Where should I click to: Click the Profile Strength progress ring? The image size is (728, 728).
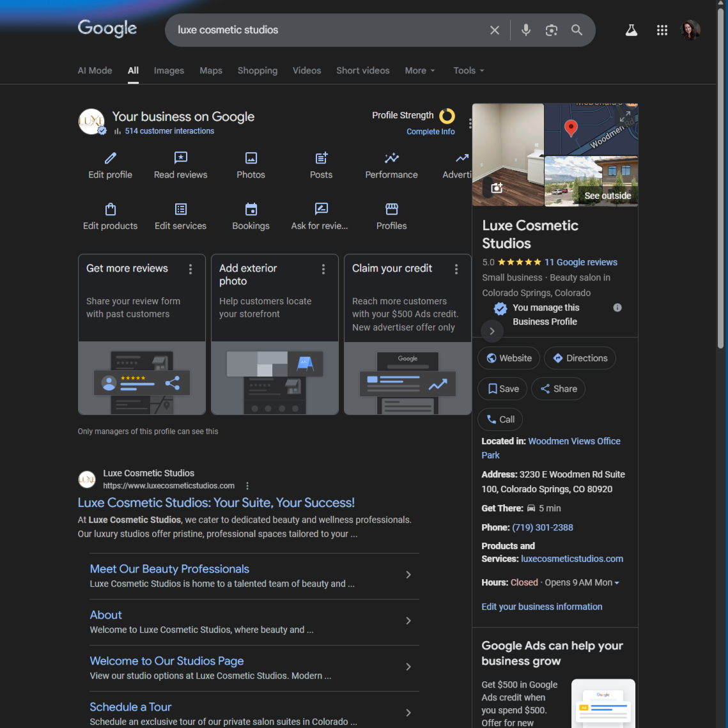[x=447, y=116]
